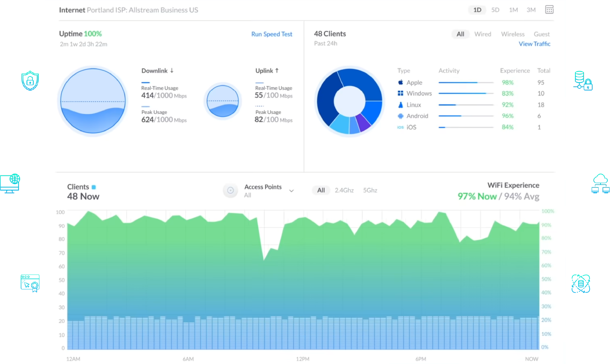The width and height of the screenshot is (611, 364).
Task: Switch to 5D time range
Action: [x=495, y=10]
